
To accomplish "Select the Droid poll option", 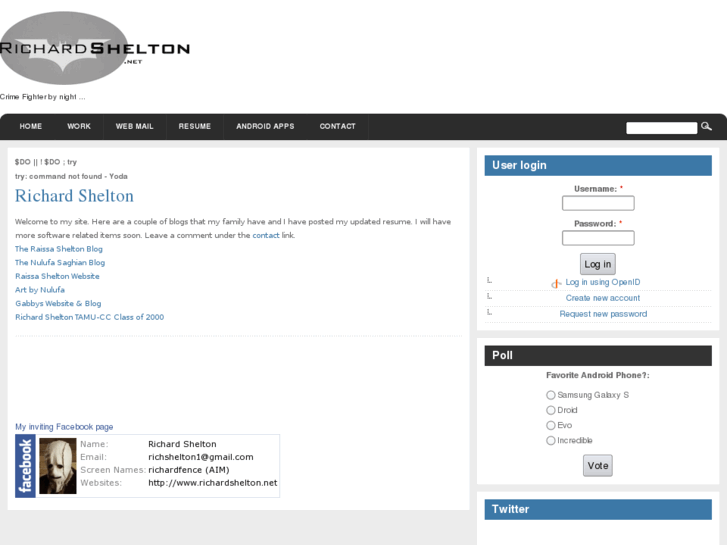I will pos(550,410).
